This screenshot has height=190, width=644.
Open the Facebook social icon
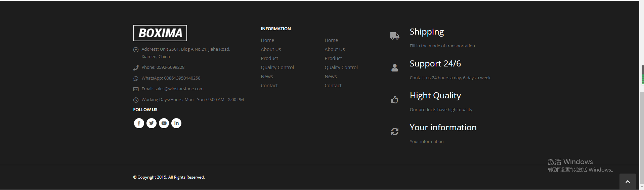(x=139, y=123)
